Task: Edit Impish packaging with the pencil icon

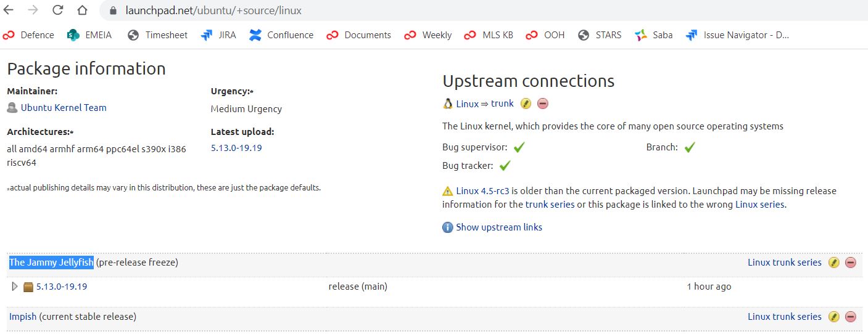Action: [833, 317]
